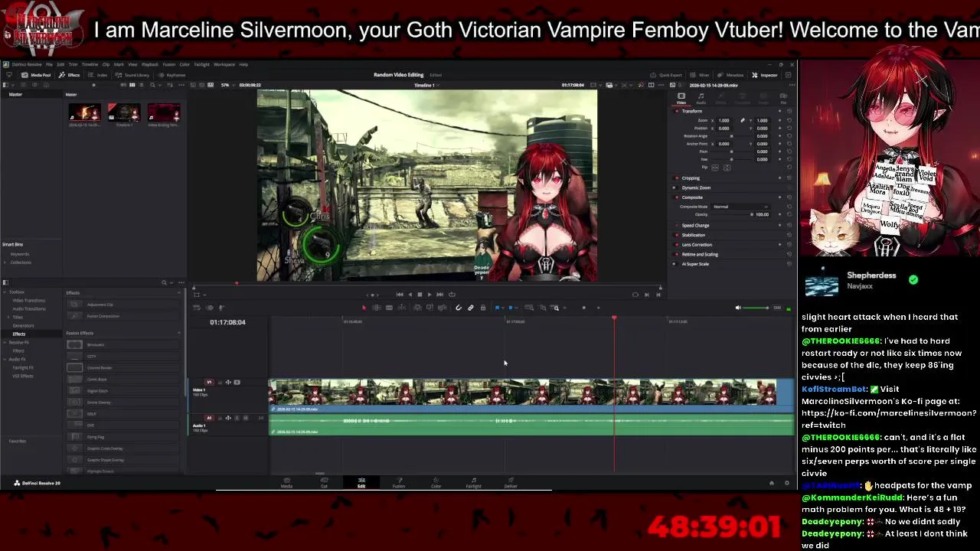Click the Rotation Angle slider
Viewport: 980px width, 551px height.
point(733,136)
